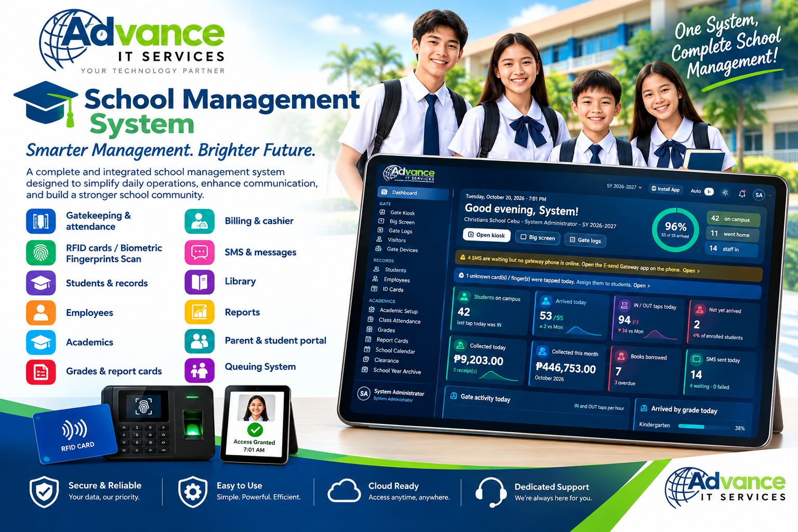Click the RFID fingerprint green icon
The width and height of the screenshot is (798, 532).
pos(41,252)
